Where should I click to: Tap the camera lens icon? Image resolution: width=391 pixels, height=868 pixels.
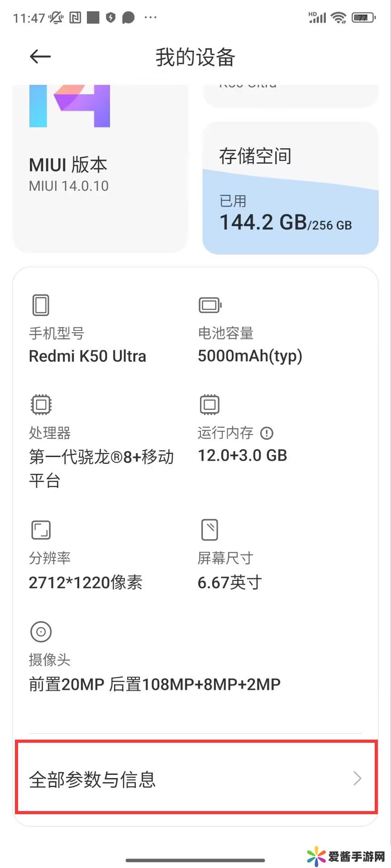(41, 632)
